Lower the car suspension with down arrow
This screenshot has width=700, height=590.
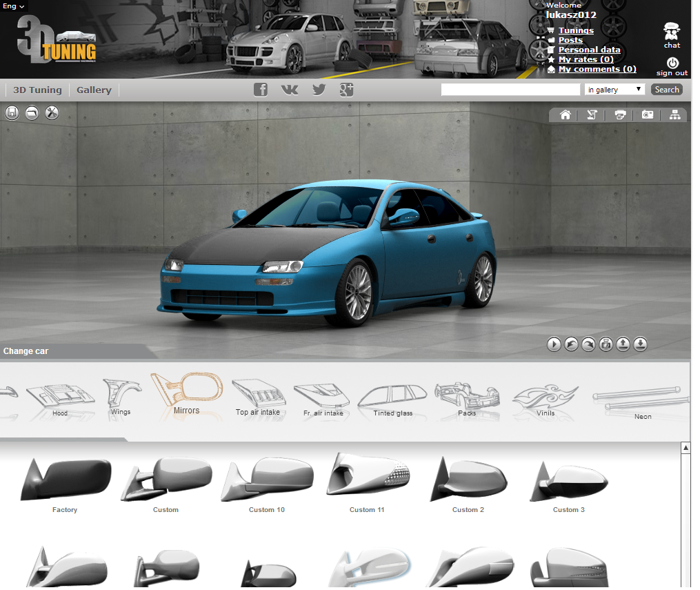coord(640,344)
